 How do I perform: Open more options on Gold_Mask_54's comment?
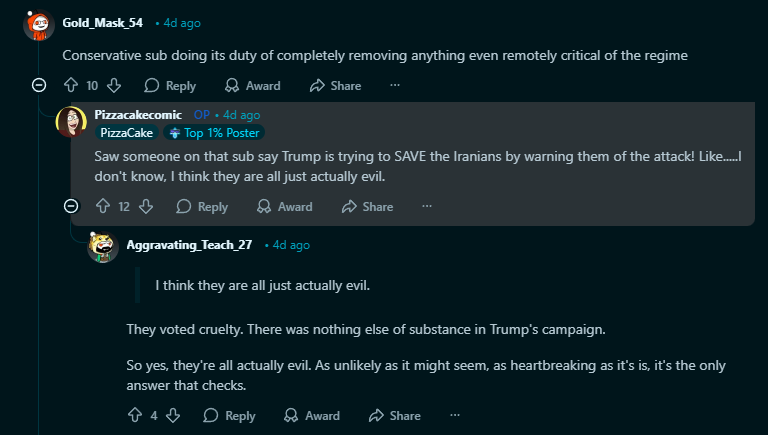[x=395, y=85]
